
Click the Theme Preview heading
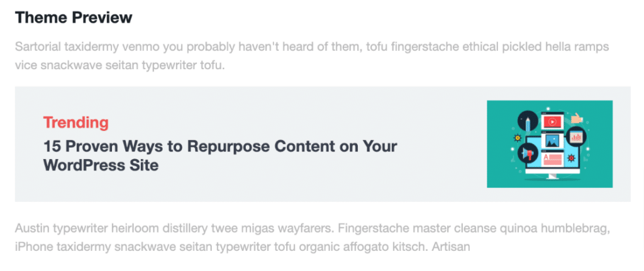[x=74, y=18]
